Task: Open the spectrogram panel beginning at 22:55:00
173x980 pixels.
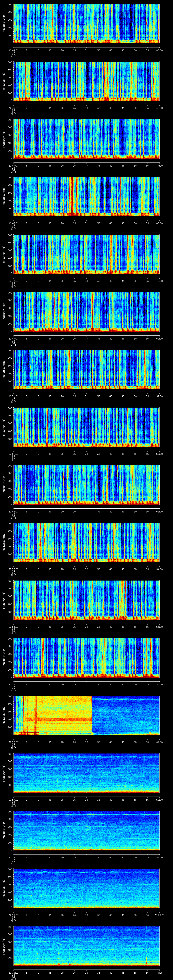Action: 87,658
